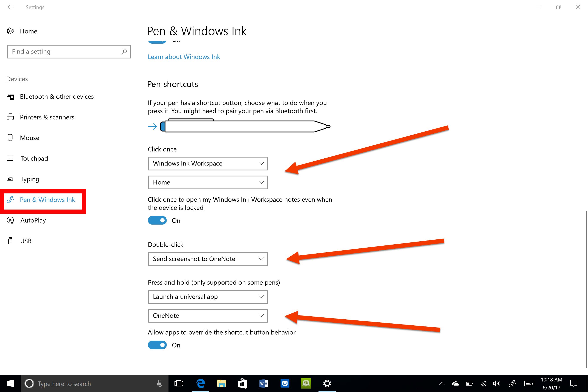Open Settings Home via the gear icon

tap(10, 31)
